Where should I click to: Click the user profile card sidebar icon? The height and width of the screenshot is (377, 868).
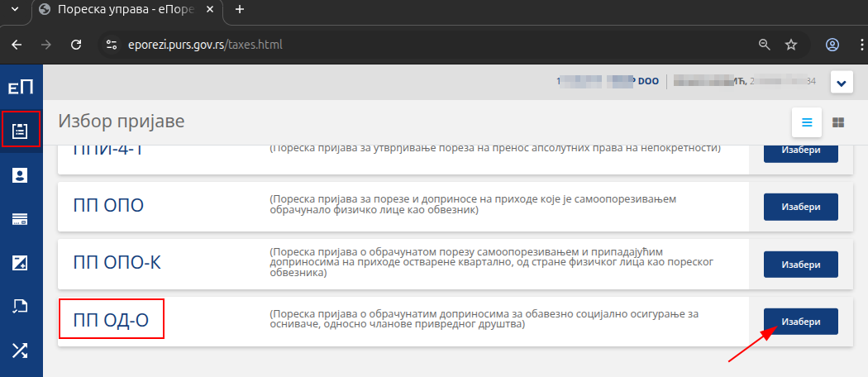[x=21, y=174]
